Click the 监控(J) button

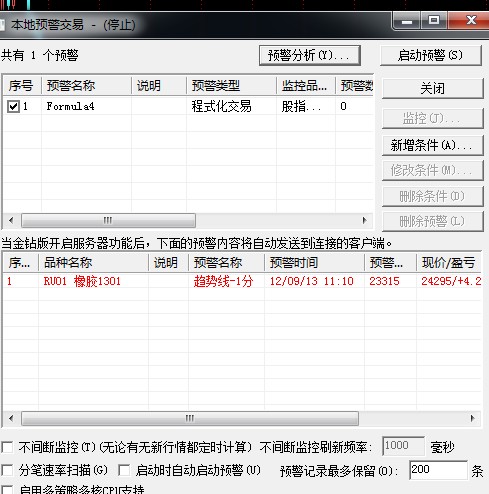click(433, 118)
